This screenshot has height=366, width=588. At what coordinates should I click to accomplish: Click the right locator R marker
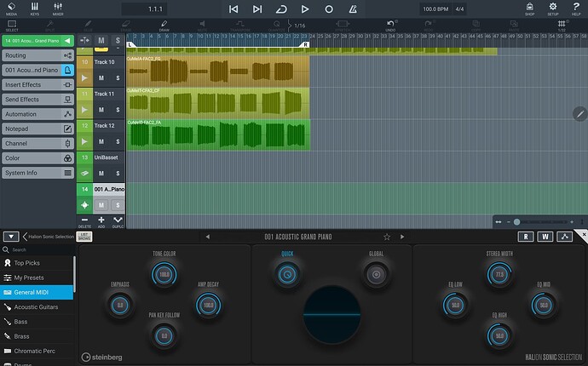coord(305,44)
